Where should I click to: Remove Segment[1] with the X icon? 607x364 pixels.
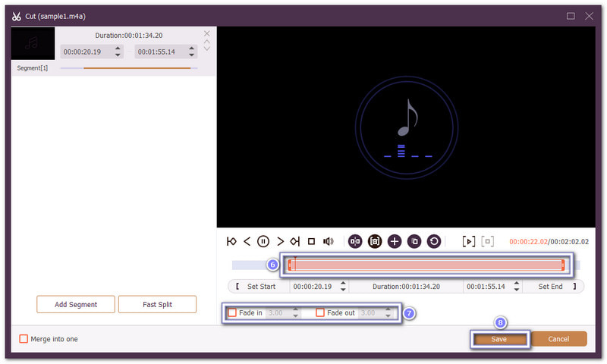click(206, 33)
